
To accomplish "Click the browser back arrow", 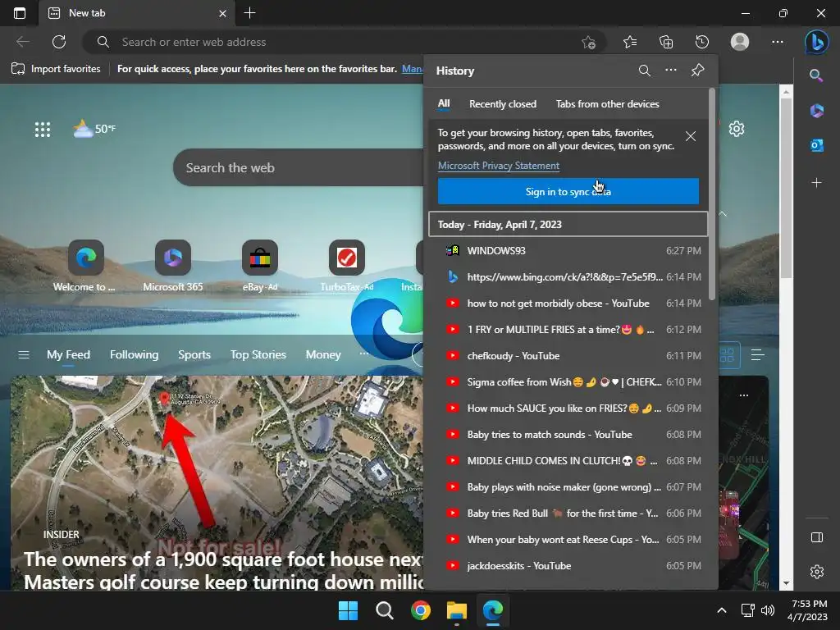I will click(x=22, y=42).
